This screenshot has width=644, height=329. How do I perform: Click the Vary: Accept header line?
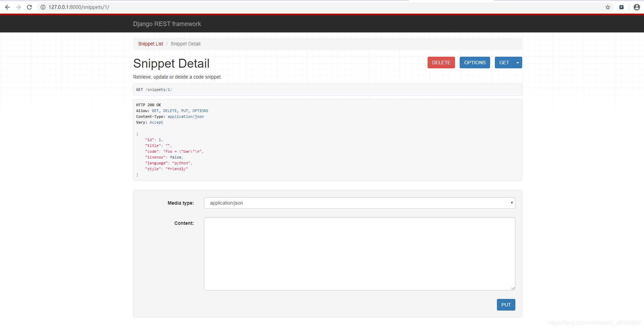[149, 122]
